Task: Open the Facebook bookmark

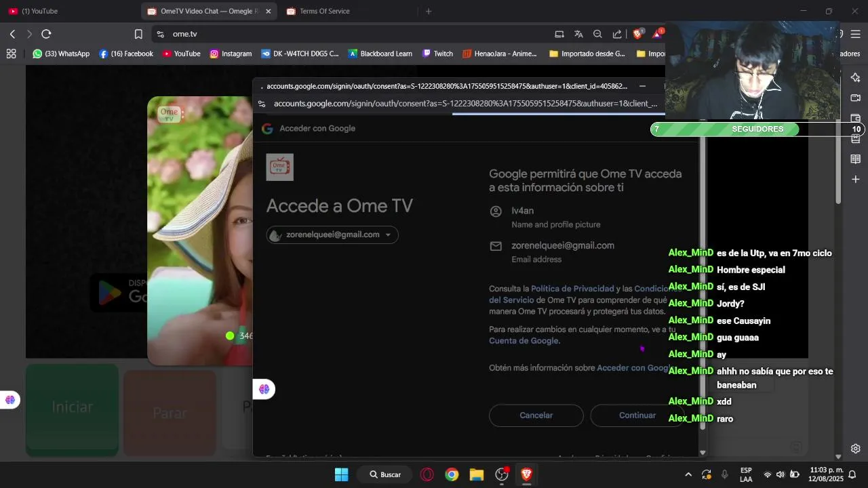Action: pos(126,54)
